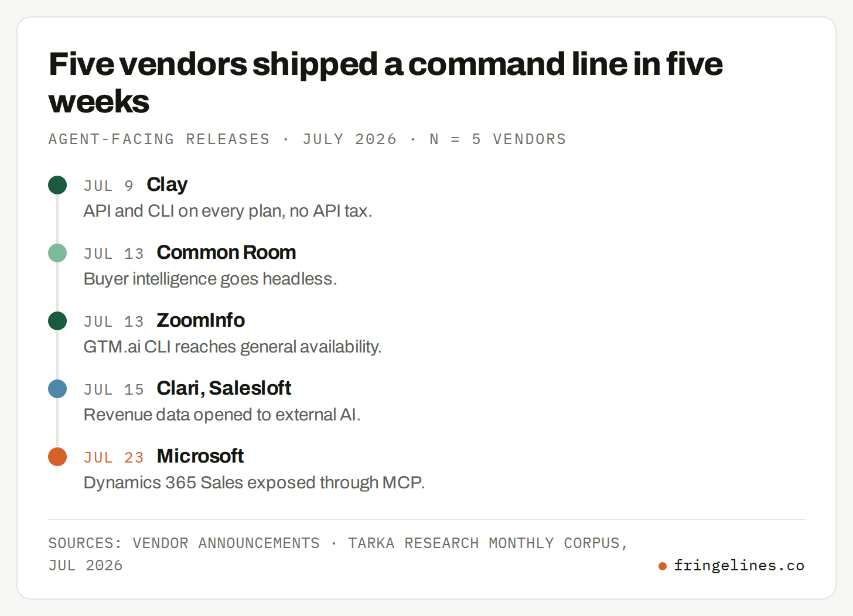Click the blue Clari, Salesloft dot
Image resolution: width=853 pixels, height=616 pixels.
(57, 389)
